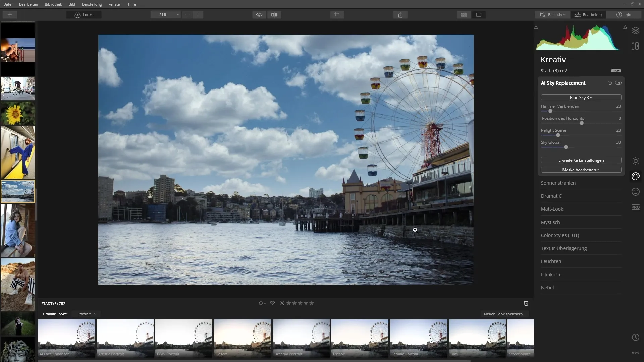The height and width of the screenshot is (362, 644).
Task: Toggle quick preview eye icon in toolbar
Action: [x=259, y=15]
